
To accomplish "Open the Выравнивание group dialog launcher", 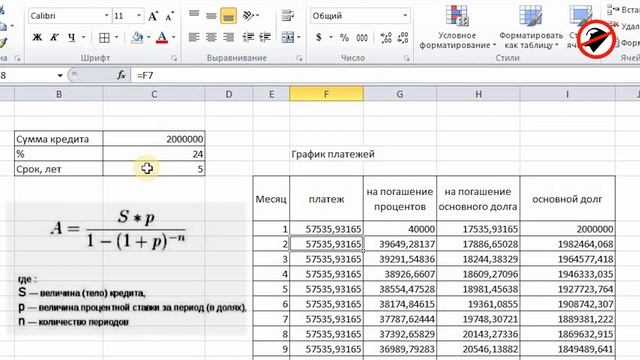I will [300, 58].
